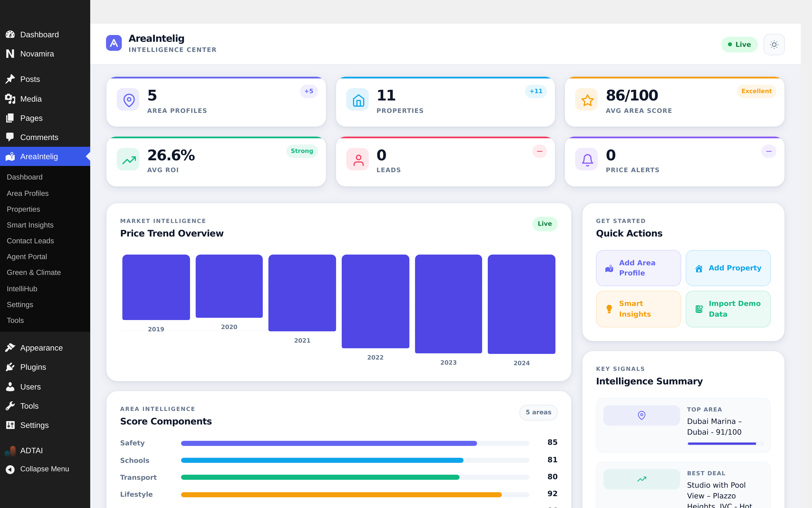Click the 2024 bar in price chart
The width and height of the screenshot is (812, 508).
pos(521,304)
